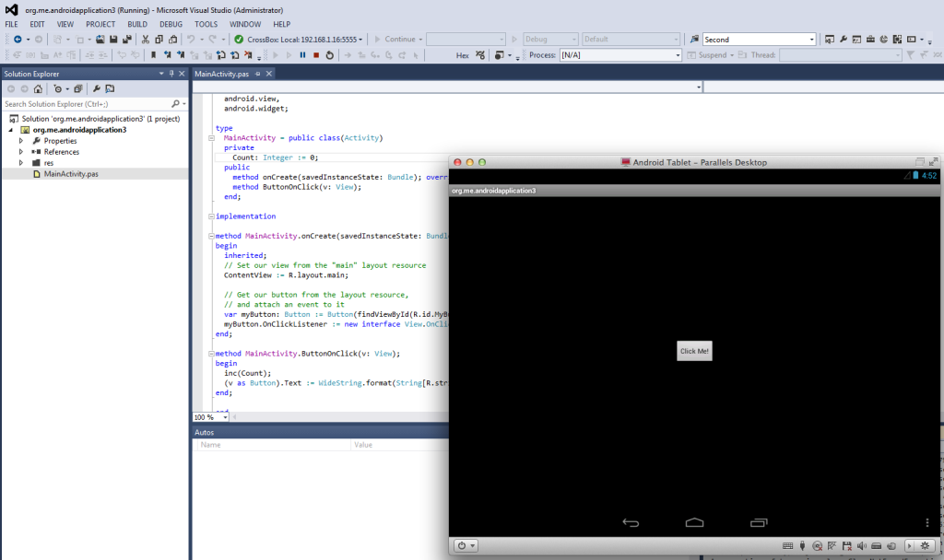Pause debugging with Break All icon

click(x=302, y=54)
